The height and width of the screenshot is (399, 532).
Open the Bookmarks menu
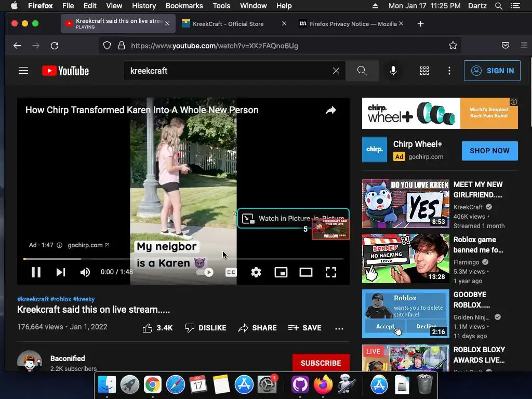pos(184,6)
